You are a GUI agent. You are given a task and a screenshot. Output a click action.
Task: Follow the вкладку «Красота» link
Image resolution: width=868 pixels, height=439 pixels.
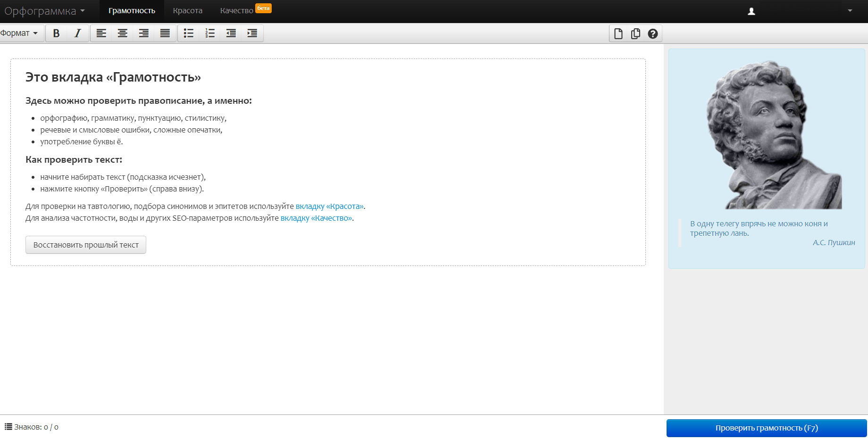[x=330, y=206]
